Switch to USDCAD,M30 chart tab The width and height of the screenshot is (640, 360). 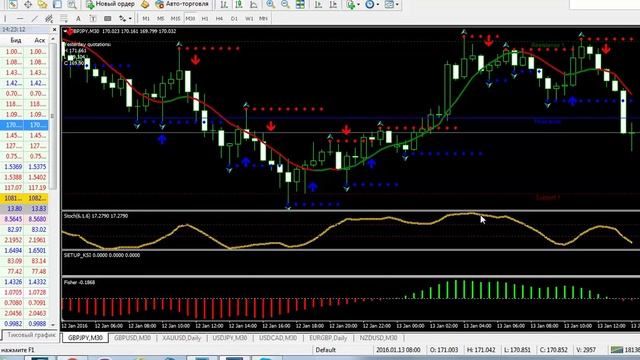(x=278, y=338)
